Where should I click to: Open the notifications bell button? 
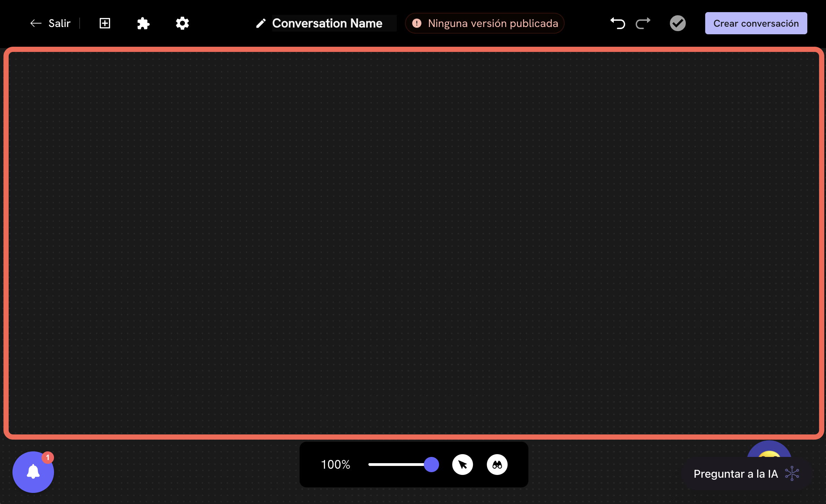click(x=33, y=472)
